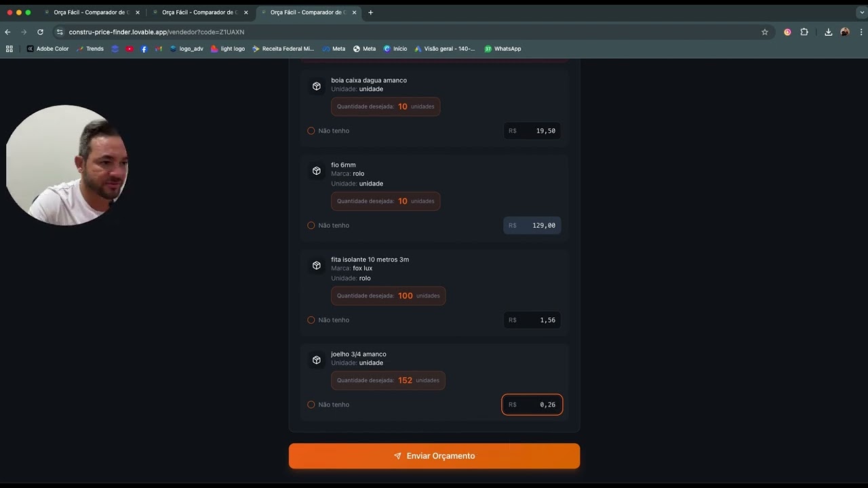Open the Início bookmark
Screen dimensions: 868x488
point(395,49)
